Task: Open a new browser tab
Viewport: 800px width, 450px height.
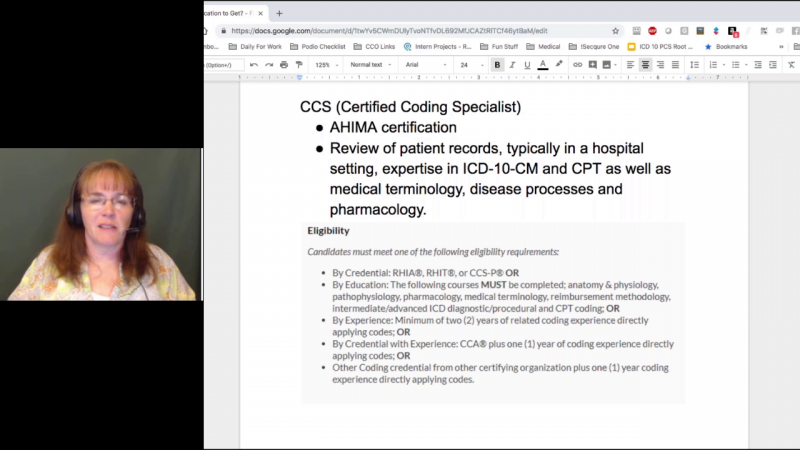Action: click(x=279, y=13)
